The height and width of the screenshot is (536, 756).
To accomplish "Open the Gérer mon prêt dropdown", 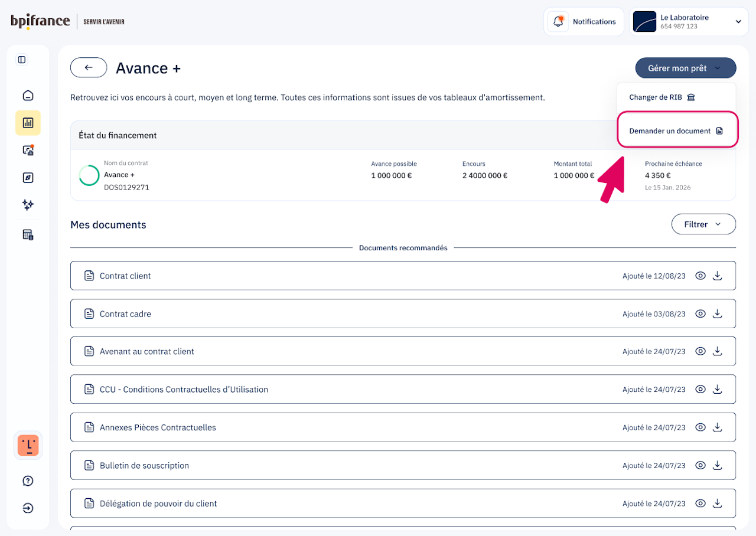I will (x=686, y=68).
